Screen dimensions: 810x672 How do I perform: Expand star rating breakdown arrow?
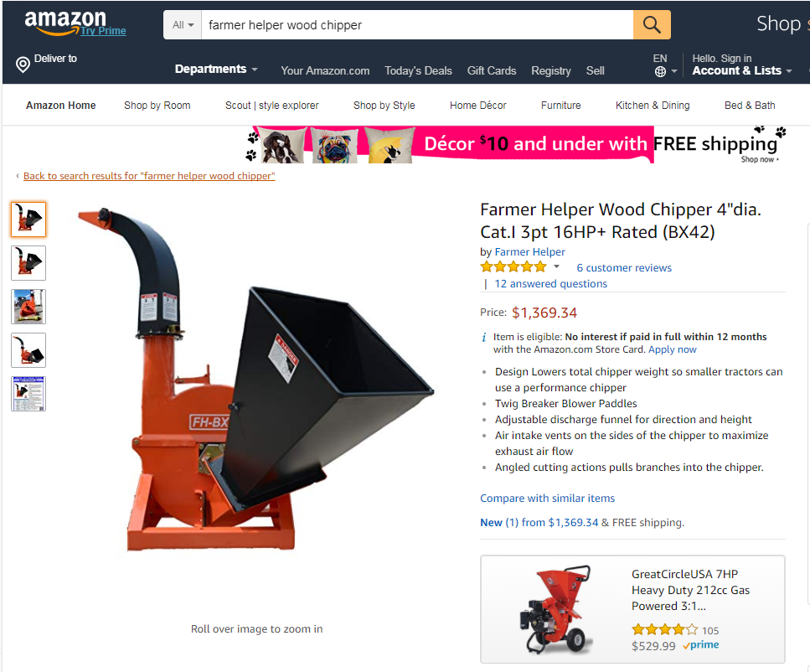point(556,266)
